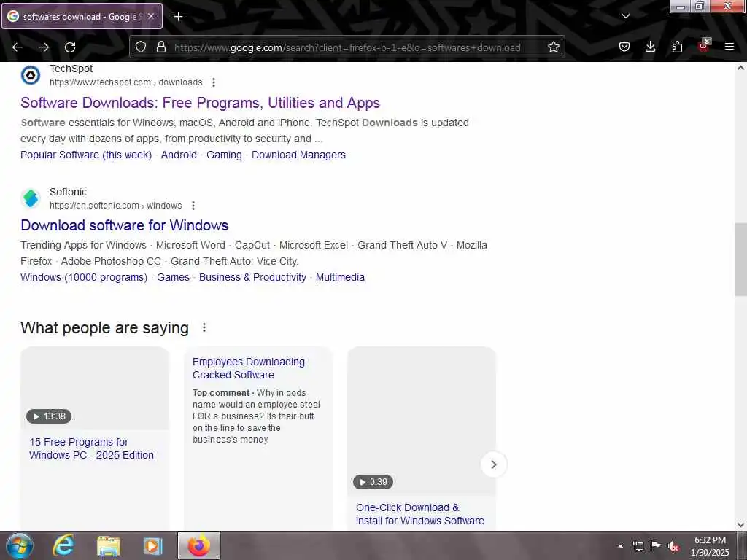
Task: Click the scrollbar down arrow
Action: pyautogui.click(x=740, y=525)
